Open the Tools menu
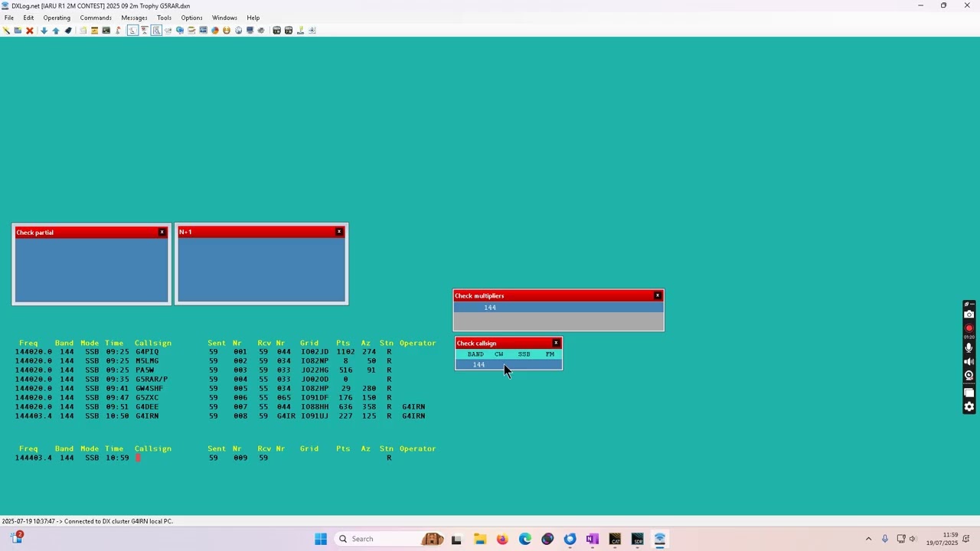The image size is (980, 551). (x=165, y=18)
